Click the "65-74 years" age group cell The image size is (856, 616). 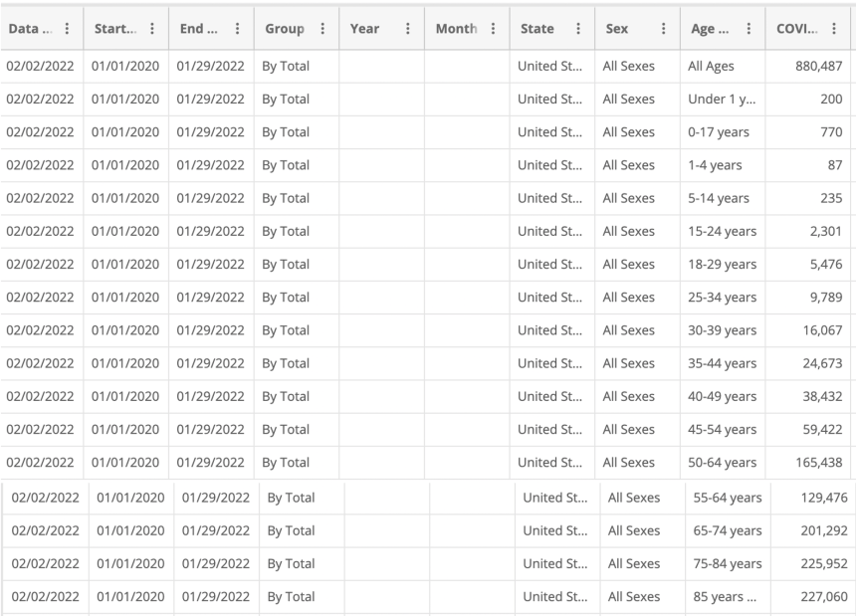click(728, 530)
